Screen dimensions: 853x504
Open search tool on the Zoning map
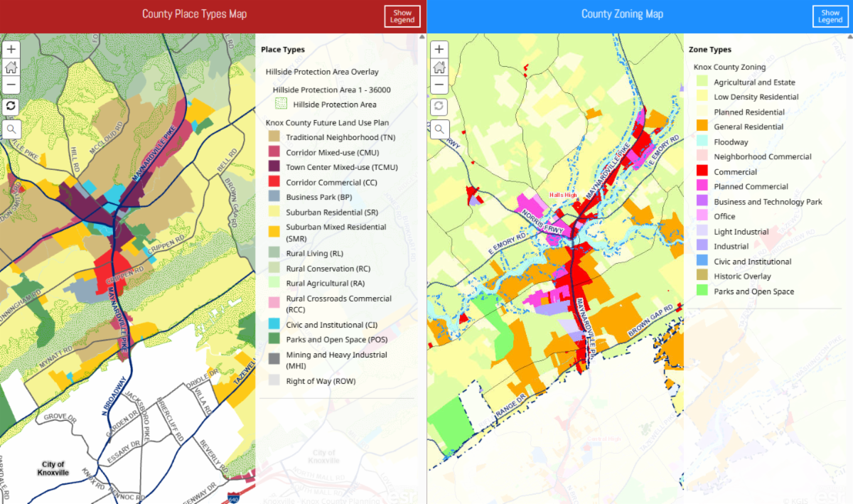pyautogui.click(x=439, y=129)
